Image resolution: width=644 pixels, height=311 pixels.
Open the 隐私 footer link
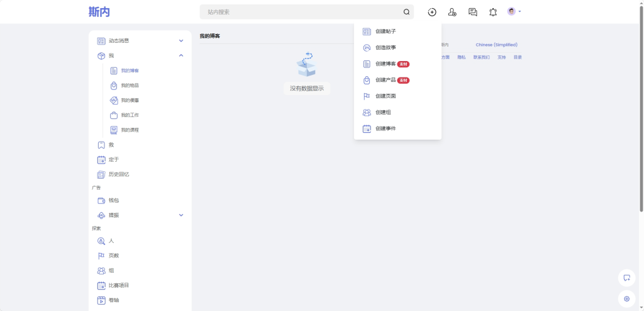[461, 57]
